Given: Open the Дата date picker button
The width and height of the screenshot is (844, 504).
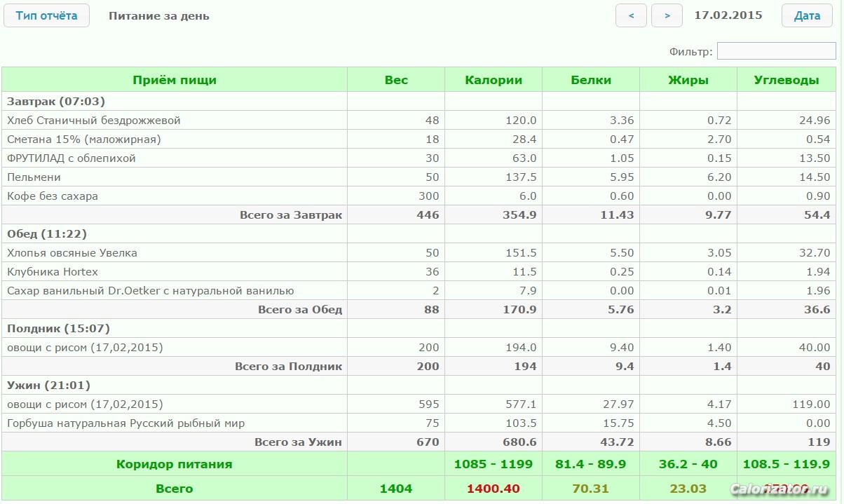Looking at the screenshot, I should click(x=807, y=15).
